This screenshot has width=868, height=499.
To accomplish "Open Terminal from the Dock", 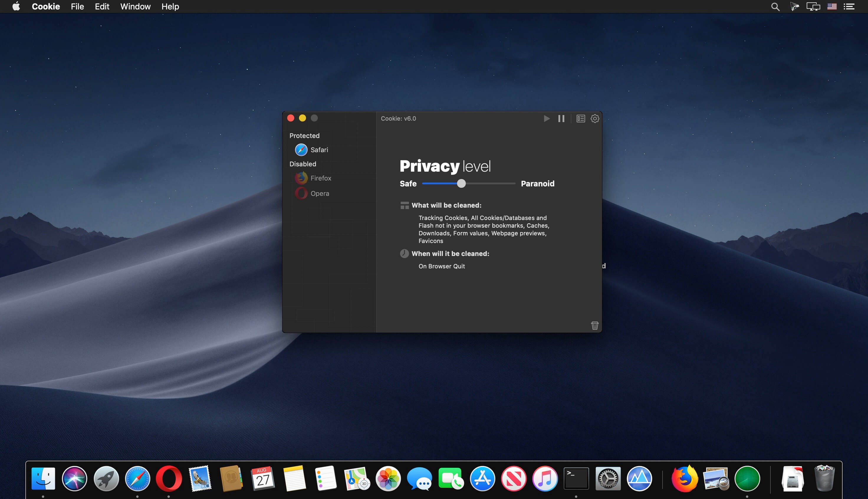I will [x=576, y=478].
